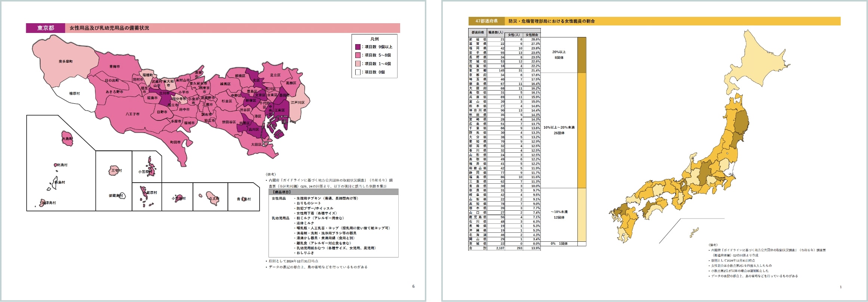Click the 女性割合 column header
The height and width of the screenshot is (302, 868).
531,35
